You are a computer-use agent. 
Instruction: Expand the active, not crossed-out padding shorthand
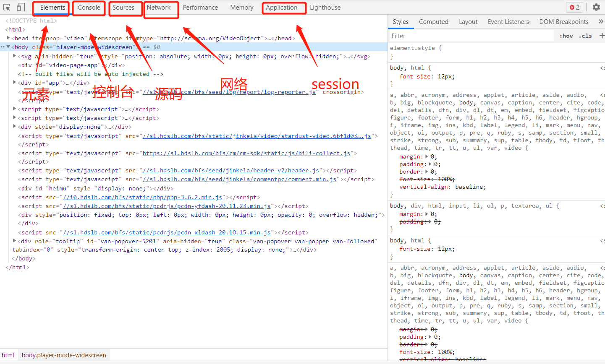[431, 164]
